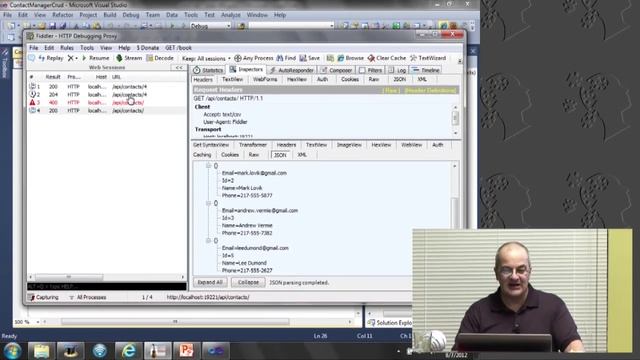Open the wide empty combo box in Visual Studio toolbar
The width and height of the screenshot is (640, 360).
point(291,26)
